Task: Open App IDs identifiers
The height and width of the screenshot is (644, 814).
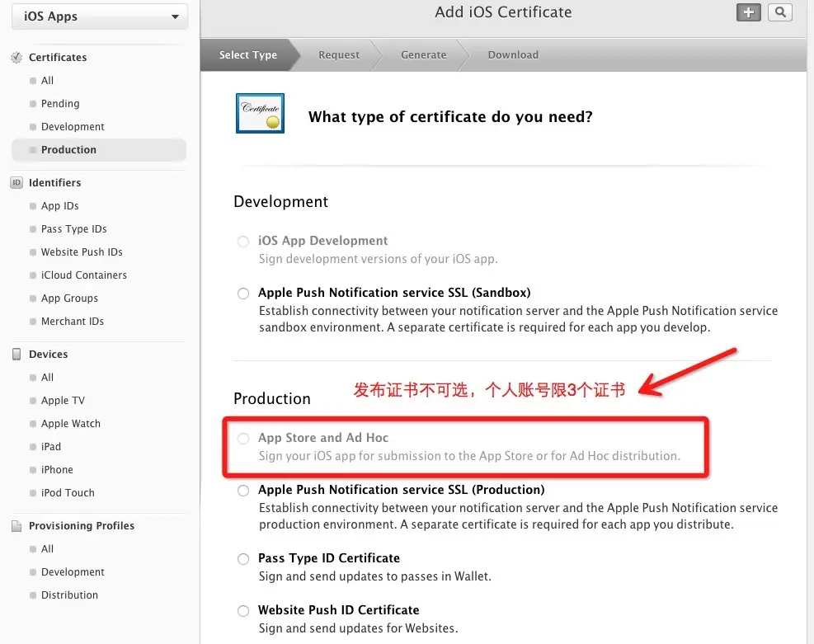Action: (59, 206)
